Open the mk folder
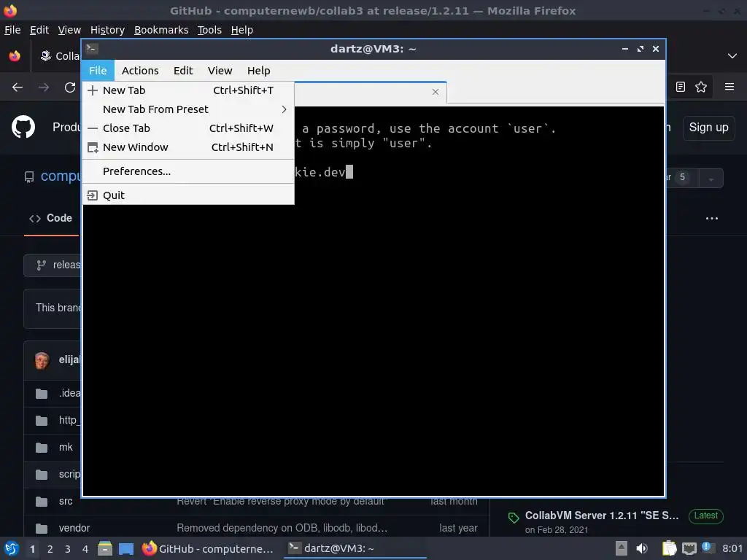This screenshot has height=560, width=747. (66, 447)
